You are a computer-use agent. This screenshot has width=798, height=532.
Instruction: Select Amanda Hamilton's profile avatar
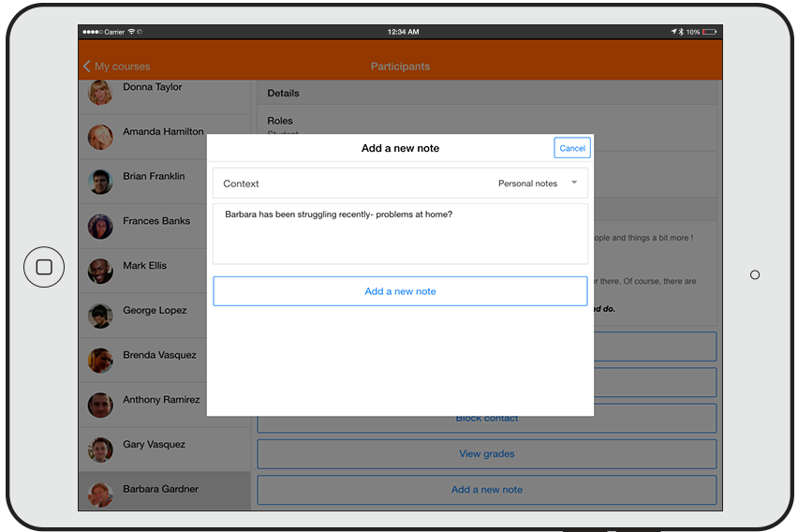point(100,137)
